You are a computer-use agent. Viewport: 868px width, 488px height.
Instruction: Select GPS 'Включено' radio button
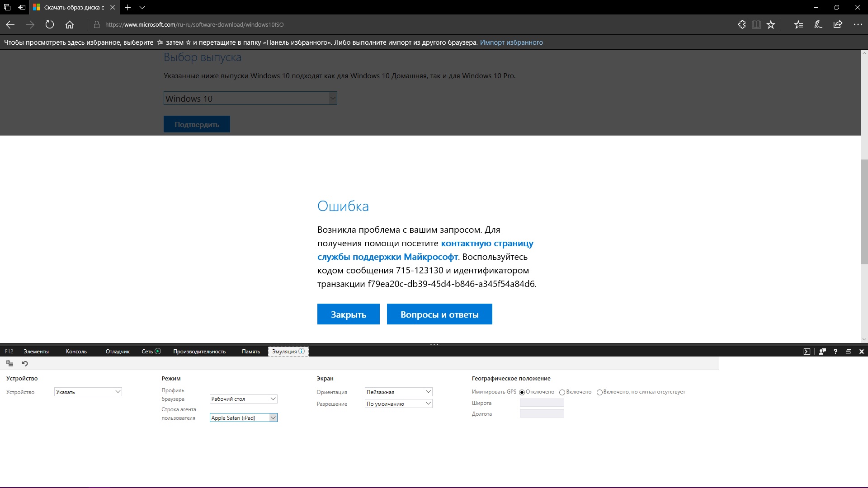[x=562, y=392]
